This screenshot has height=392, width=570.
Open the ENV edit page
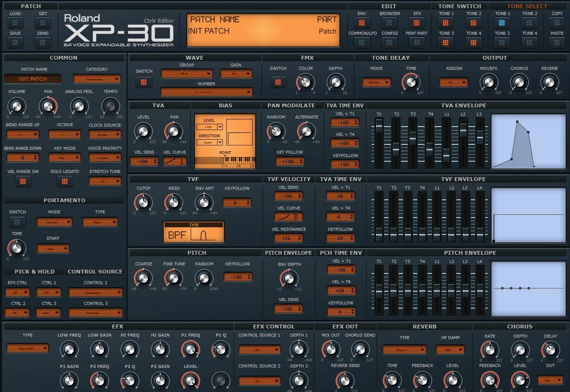coord(362,23)
